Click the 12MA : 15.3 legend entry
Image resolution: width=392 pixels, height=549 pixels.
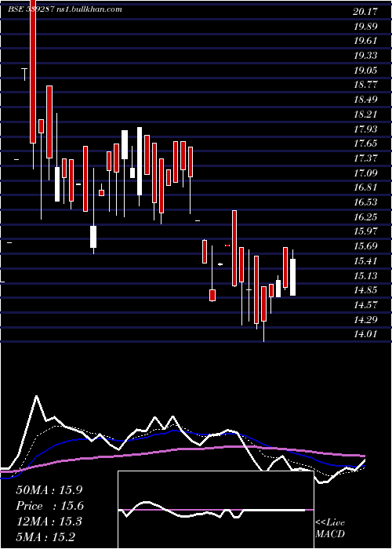coord(49,522)
